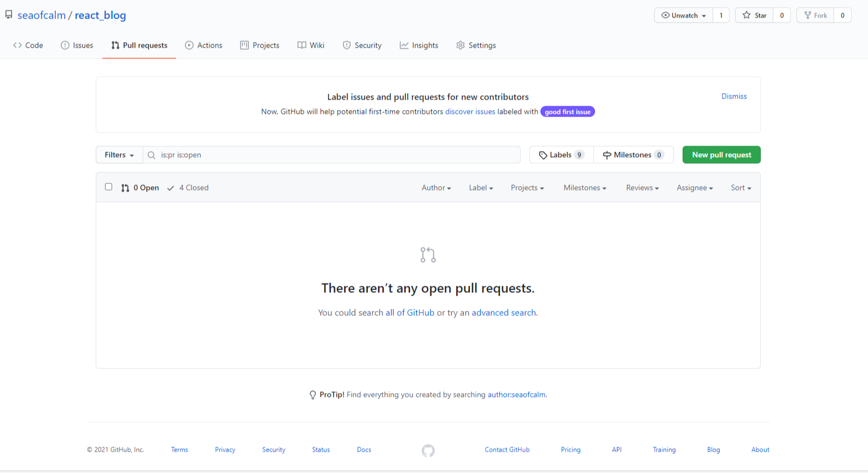Open the Milestones list button
Viewport: 868px width, 473px height.
point(633,155)
